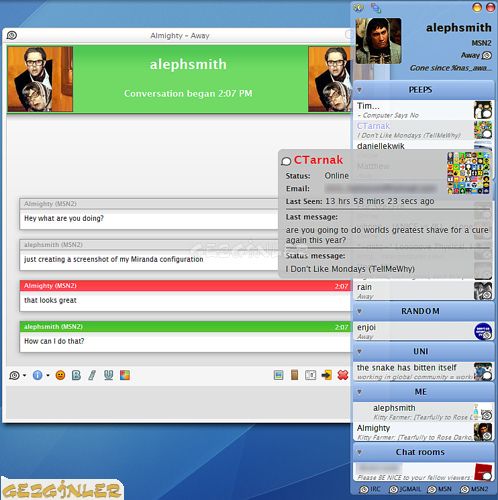This screenshot has width=498, height=500.
Task: Click the red X close-session icon
Action: tap(343, 375)
